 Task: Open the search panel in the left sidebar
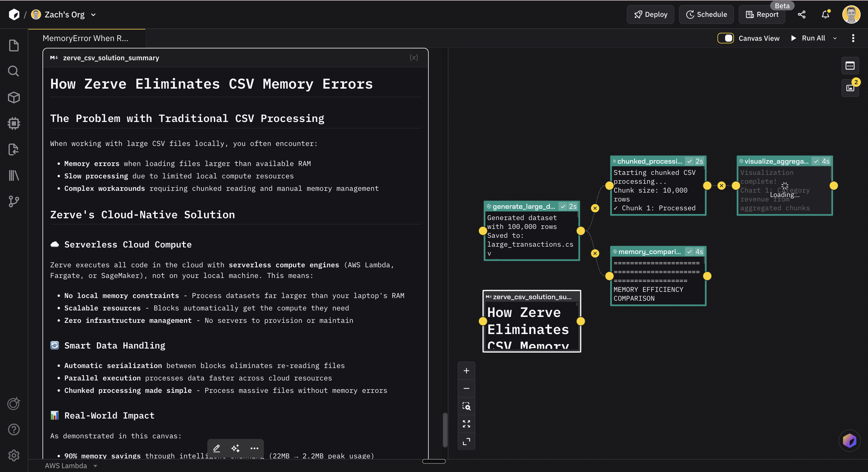(14, 71)
